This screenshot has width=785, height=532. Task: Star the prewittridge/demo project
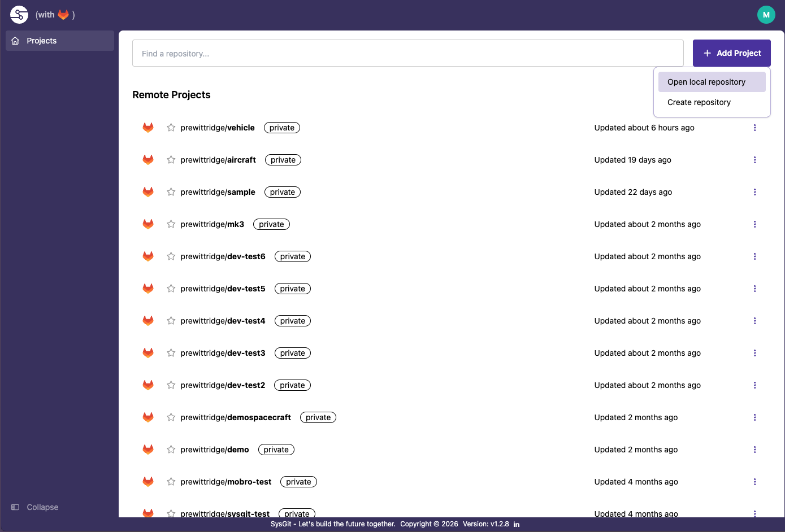[x=171, y=450]
